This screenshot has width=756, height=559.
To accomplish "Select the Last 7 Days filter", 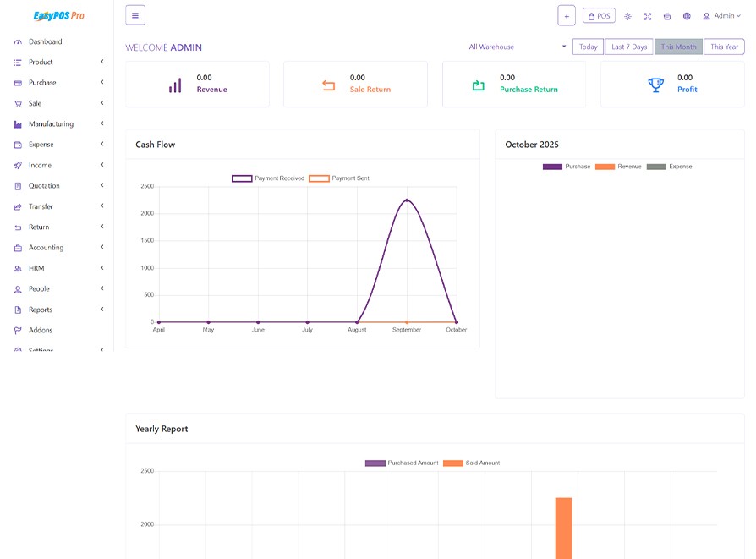I will pyautogui.click(x=628, y=47).
